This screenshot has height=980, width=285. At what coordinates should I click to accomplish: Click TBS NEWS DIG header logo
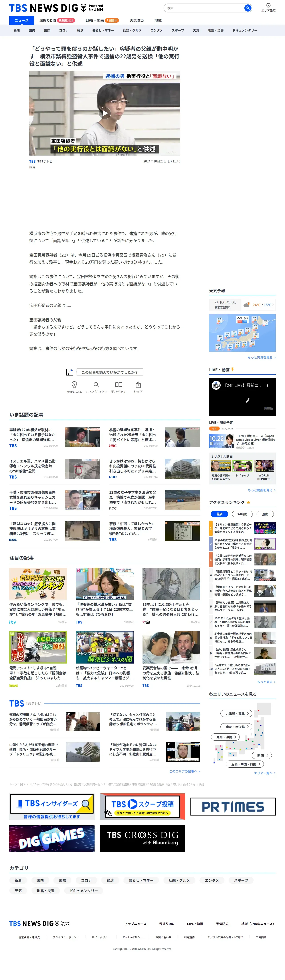pos(56,8)
